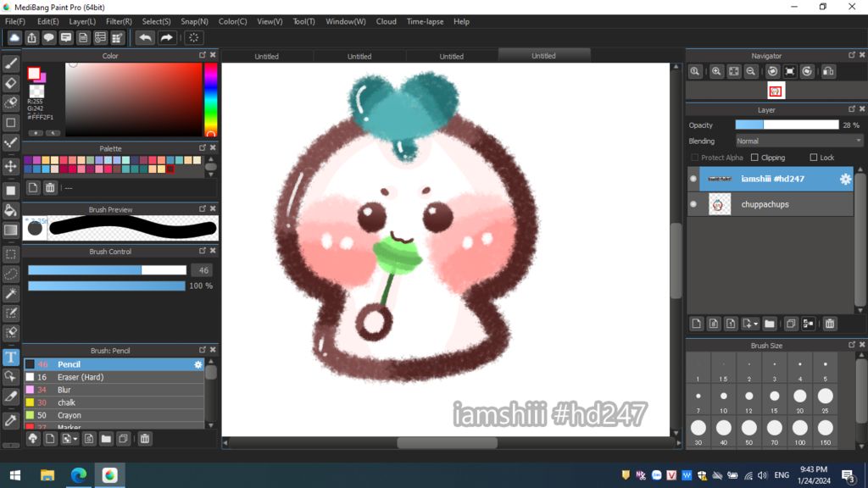The width and height of the screenshot is (868, 488).
Task: Open add-layer dropdown arrow in Layer panel
Action: pos(755,324)
